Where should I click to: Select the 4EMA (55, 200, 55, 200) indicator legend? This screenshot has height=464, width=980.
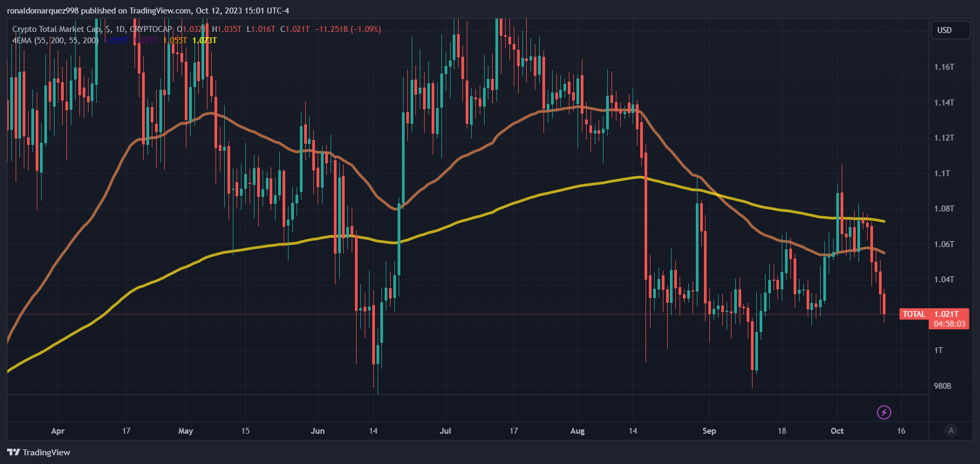[x=56, y=41]
